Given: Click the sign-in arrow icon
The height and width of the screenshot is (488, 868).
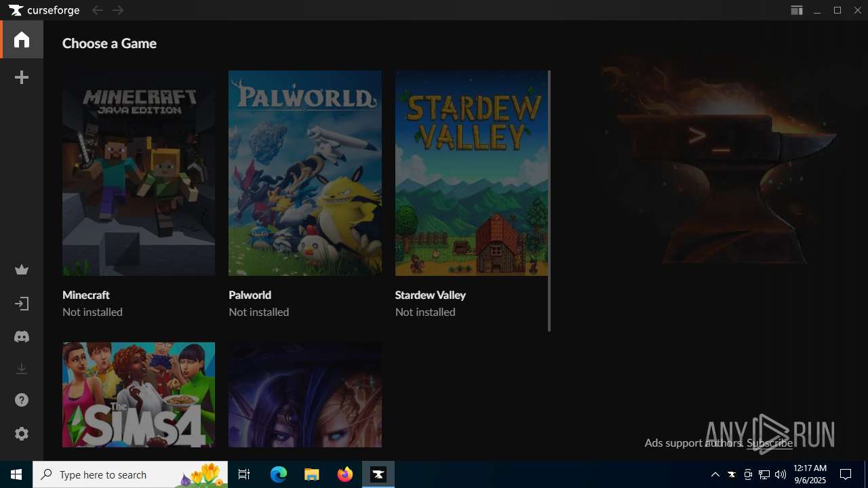Looking at the screenshot, I should 22,304.
